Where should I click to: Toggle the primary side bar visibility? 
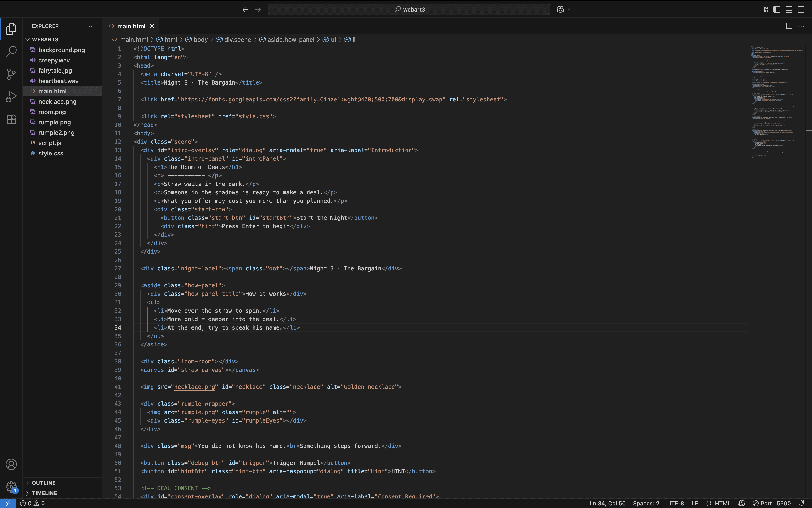click(x=777, y=9)
